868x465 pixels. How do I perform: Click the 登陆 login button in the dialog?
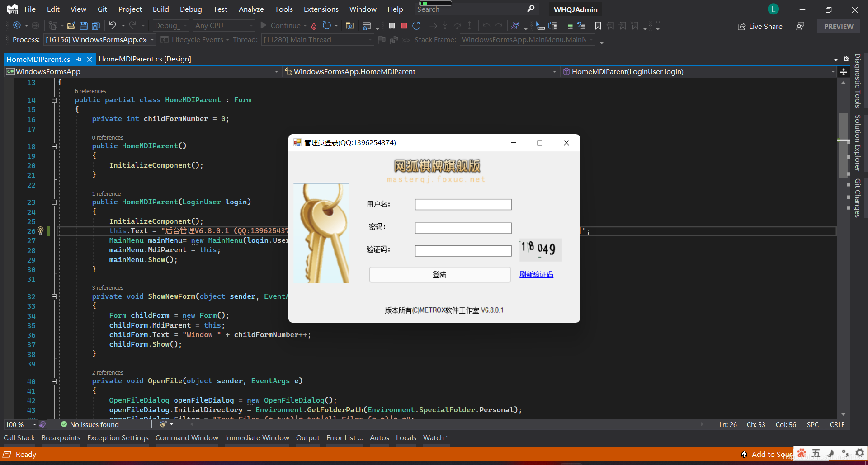pyautogui.click(x=440, y=274)
